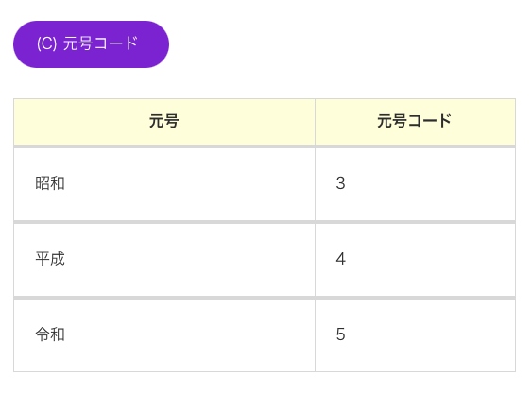Click the code 3 cell

[415, 184]
